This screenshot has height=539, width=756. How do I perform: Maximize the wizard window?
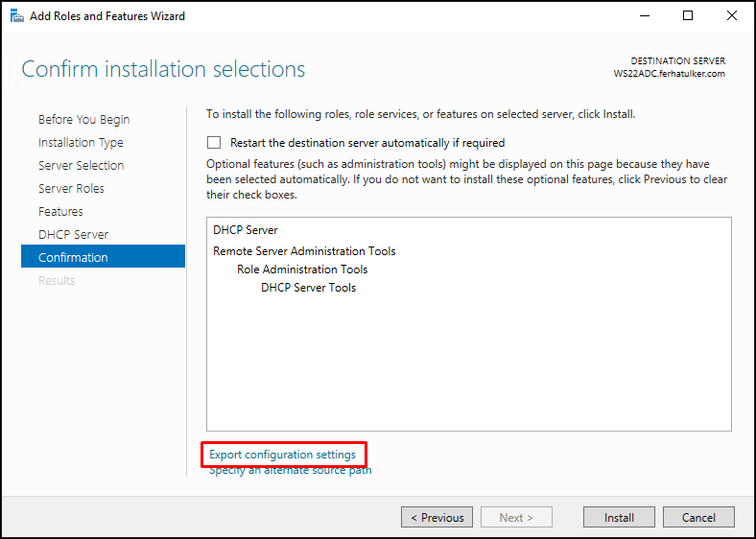coord(688,16)
